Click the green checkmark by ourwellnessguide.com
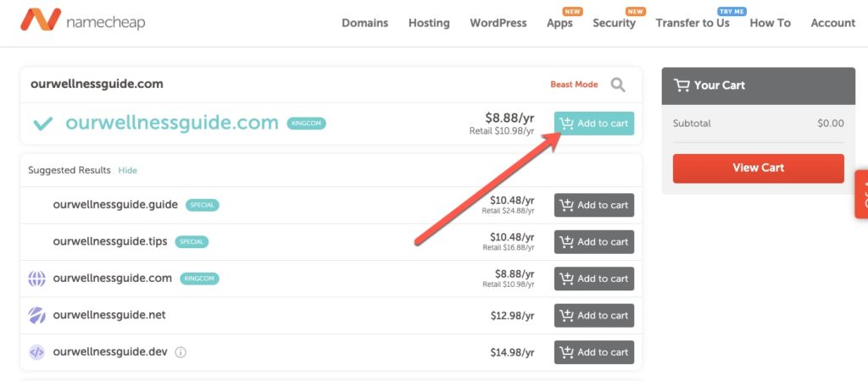 [42, 124]
